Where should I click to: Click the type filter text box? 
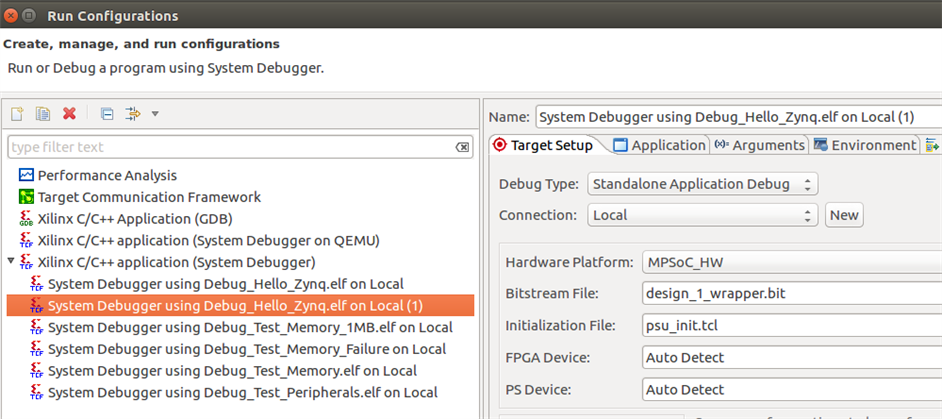pyautogui.click(x=230, y=147)
